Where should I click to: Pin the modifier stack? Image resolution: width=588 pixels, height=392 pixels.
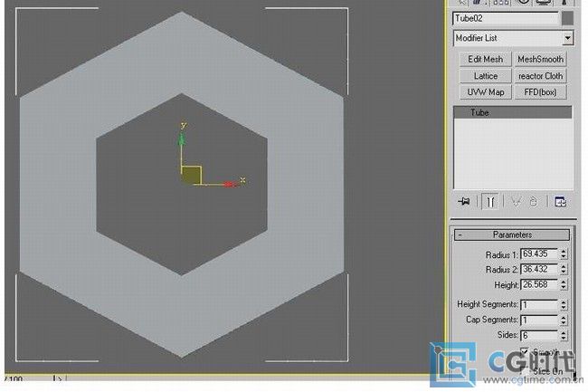coord(464,202)
